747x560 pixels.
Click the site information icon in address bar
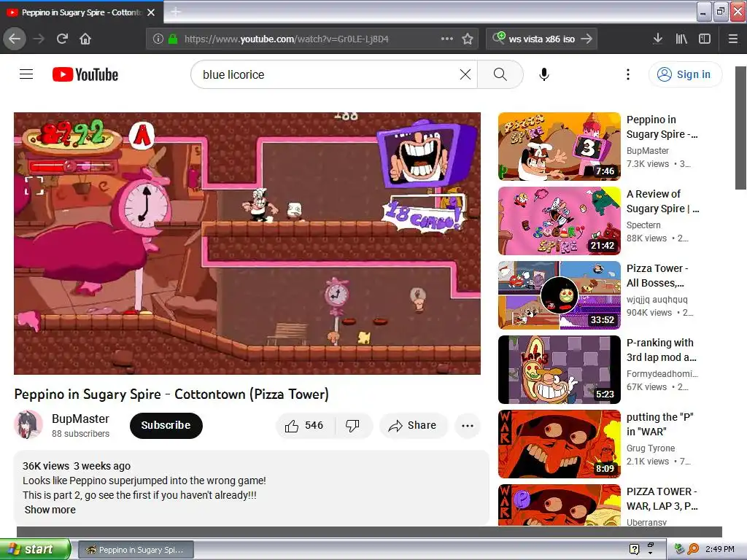[158, 39]
